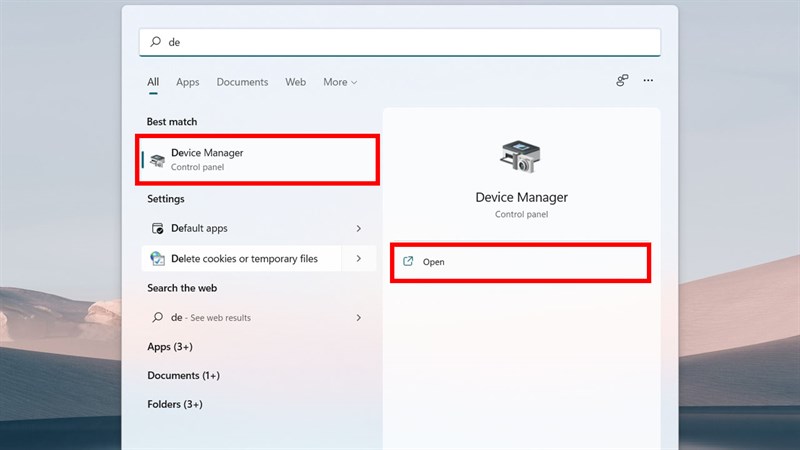The height and width of the screenshot is (450, 800).
Task: Click the Default apps settings icon
Action: pos(157,228)
